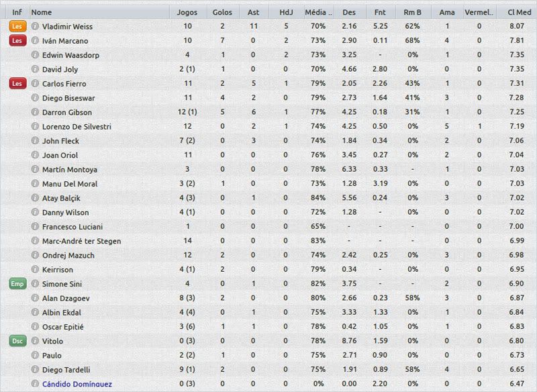Sort by the Jogos column header
537x392 pixels.
click(x=187, y=12)
